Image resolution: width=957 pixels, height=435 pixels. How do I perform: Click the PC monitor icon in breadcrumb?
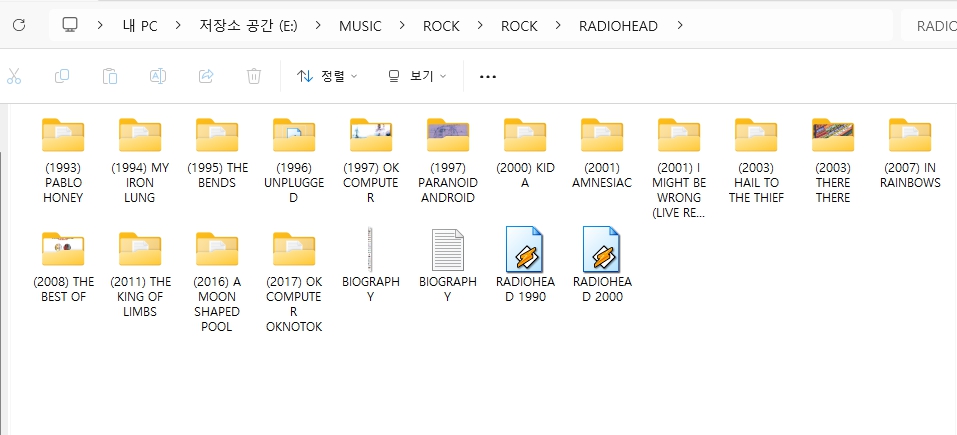(x=70, y=25)
